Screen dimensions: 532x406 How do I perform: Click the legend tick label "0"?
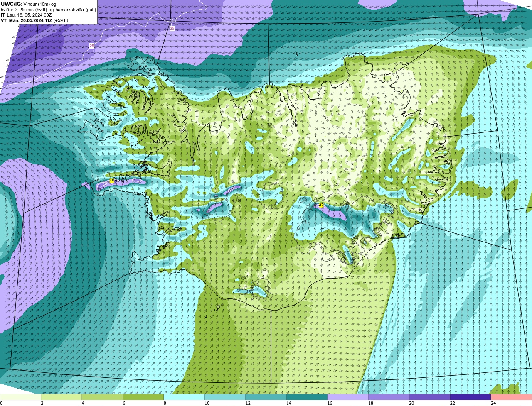(x=1, y=403)
